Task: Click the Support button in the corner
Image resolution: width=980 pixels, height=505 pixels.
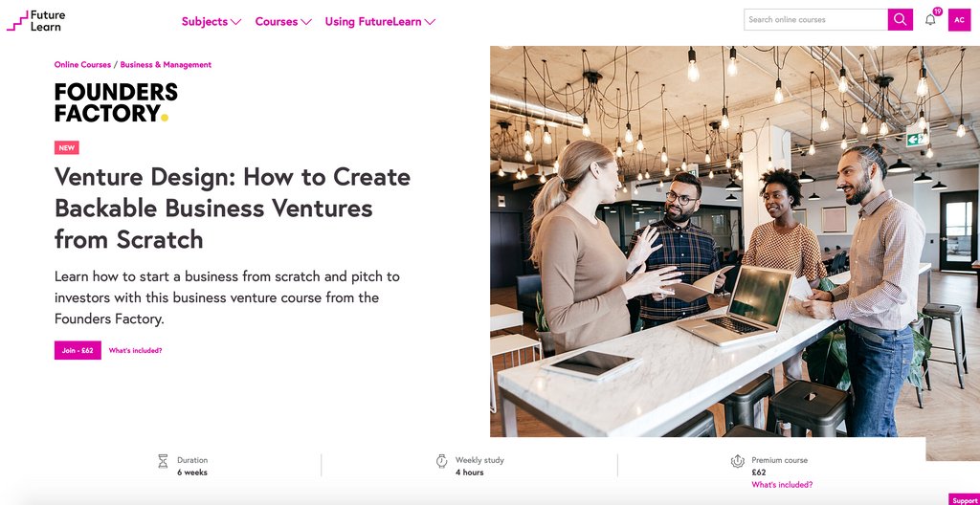Action: coord(965,500)
